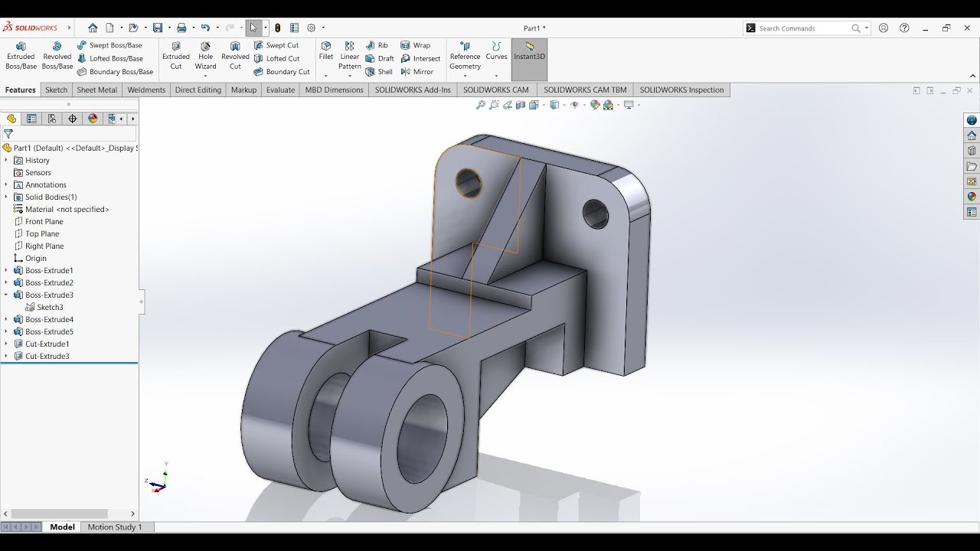Select Sketch3 in the feature tree
Image resolution: width=980 pixels, height=551 pixels.
pos(50,307)
